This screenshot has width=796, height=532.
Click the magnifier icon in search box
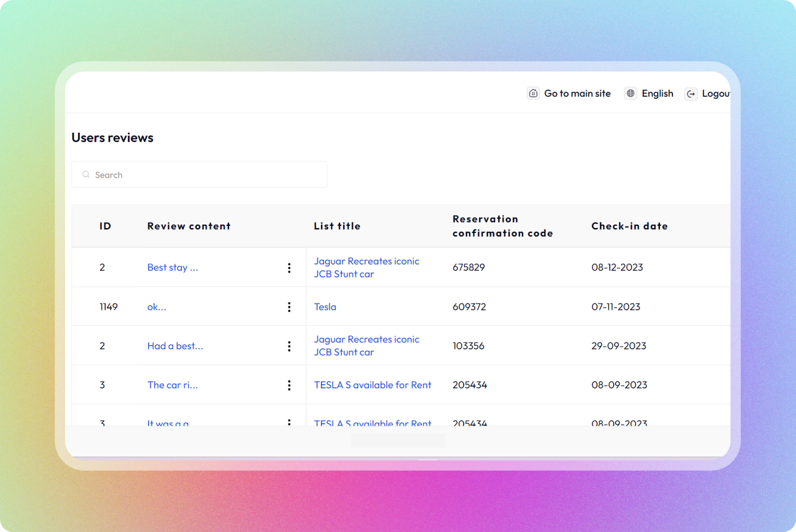point(86,175)
